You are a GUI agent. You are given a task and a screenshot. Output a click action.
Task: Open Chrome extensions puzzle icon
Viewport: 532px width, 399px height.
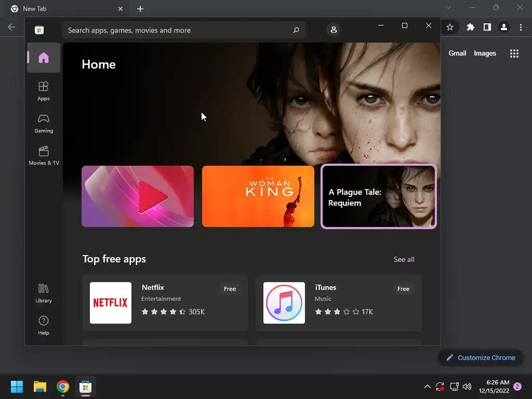[470, 27]
